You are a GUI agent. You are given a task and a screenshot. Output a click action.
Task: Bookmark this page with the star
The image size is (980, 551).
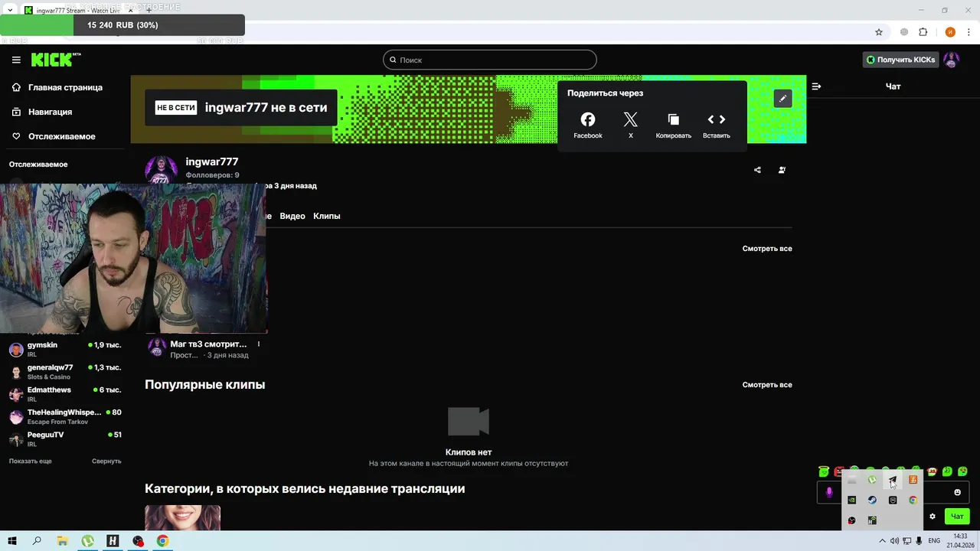click(x=879, y=32)
